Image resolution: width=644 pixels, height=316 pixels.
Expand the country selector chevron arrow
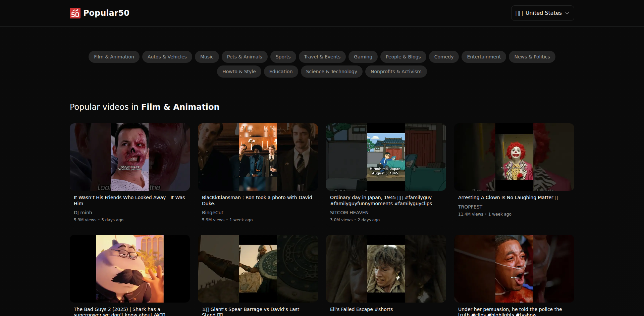point(567,13)
